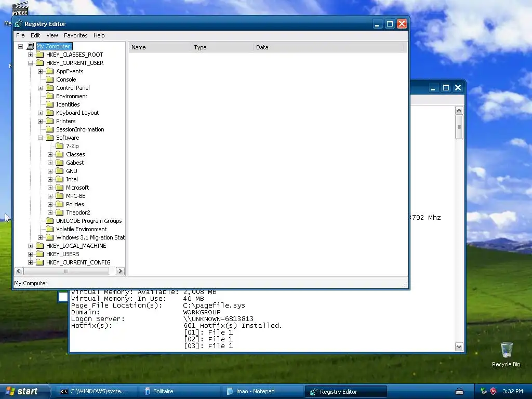The width and height of the screenshot is (532, 399).
Task: Click the Name column header
Action: click(160, 47)
